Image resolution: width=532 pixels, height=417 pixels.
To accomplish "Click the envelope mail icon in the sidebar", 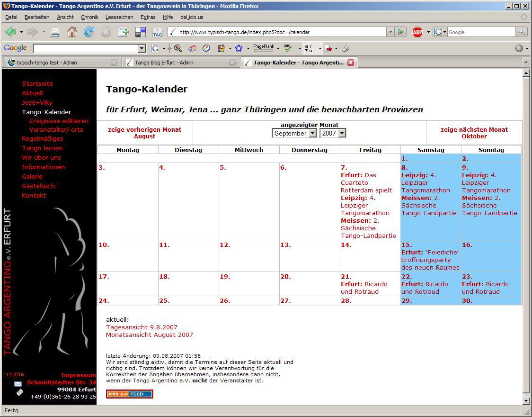I will coord(18,384).
